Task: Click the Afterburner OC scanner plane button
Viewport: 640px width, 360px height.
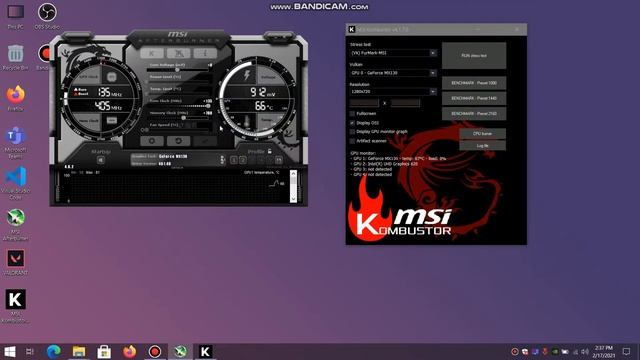Action: (178, 53)
